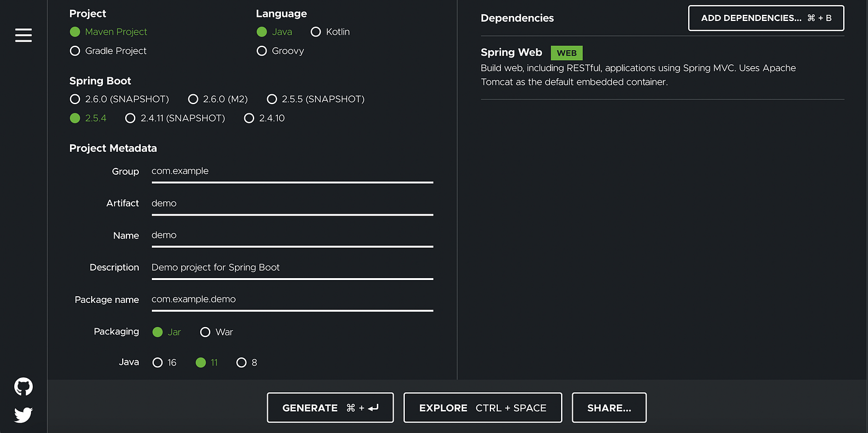The width and height of the screenshot is (868, 433).
Task: Pick Spring Boot 2.5.5 (SNAPSHOT)
Action: point(272,98)
